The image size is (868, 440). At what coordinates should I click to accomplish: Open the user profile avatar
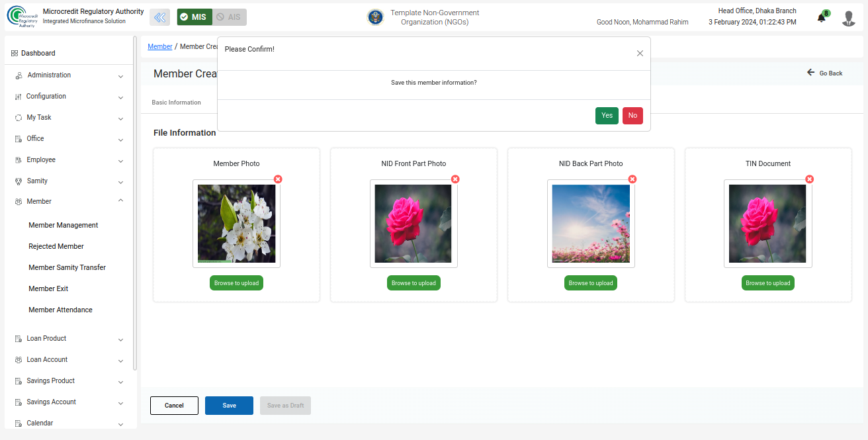pos(849,18)
